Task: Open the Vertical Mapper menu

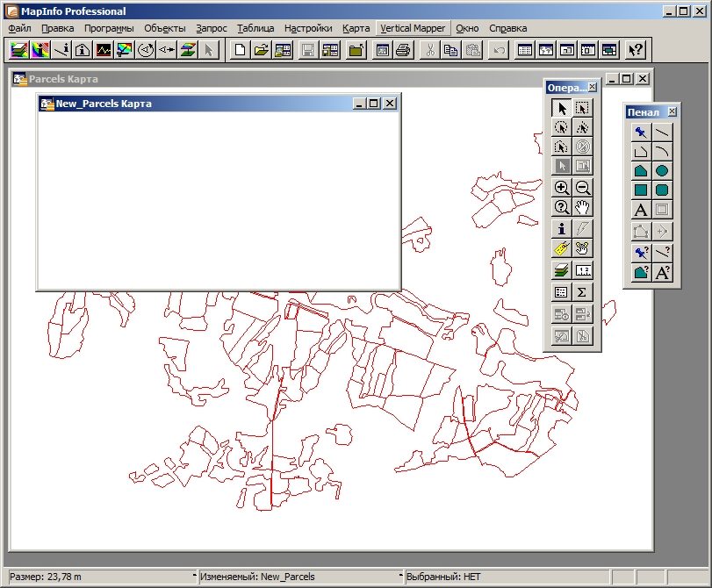Action: pos(413,28)
